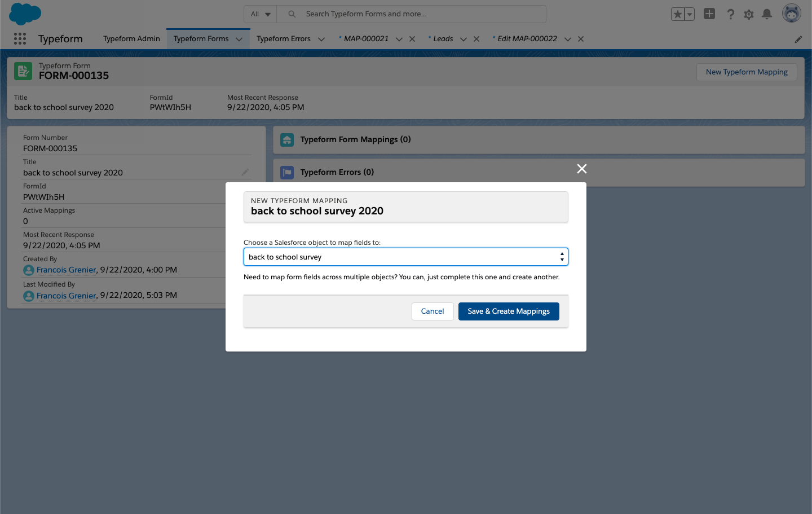Screen dimensions: 812x514
Task: Click the Typeform Form record icon
Action: tap(23, 71)
